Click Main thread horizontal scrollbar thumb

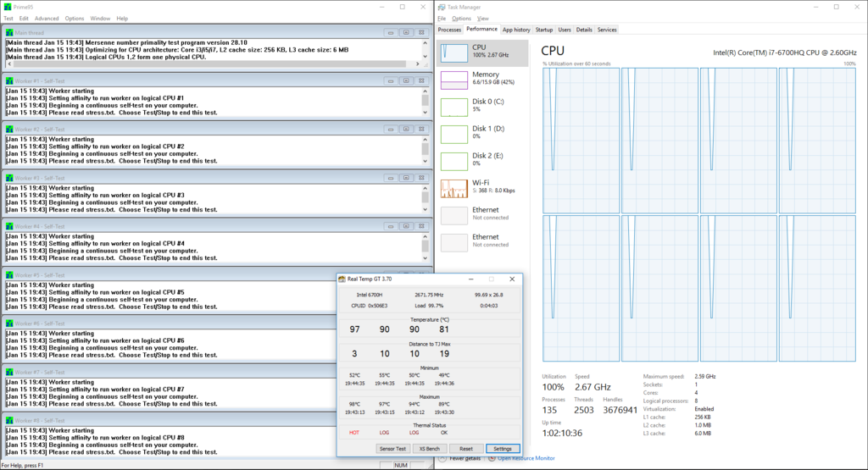point(210,64)
